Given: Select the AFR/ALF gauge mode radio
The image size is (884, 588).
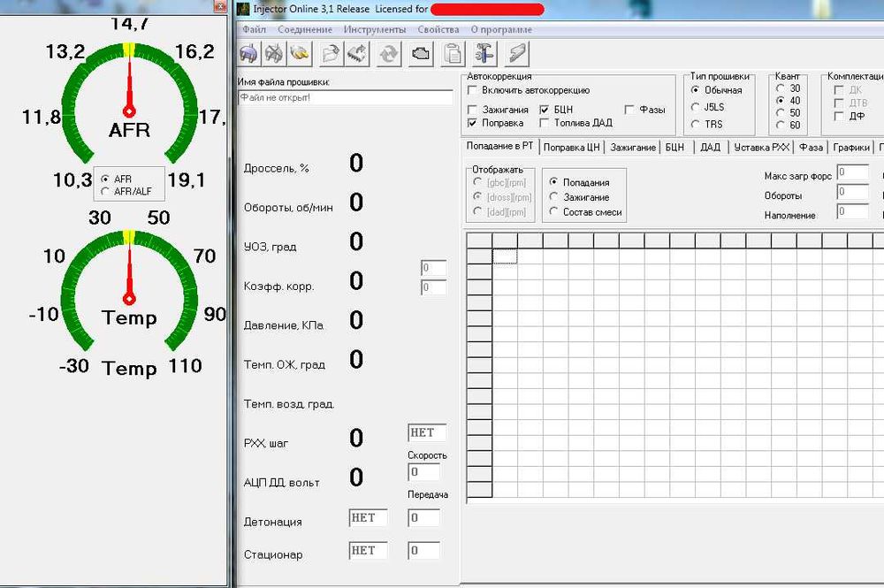Looking at the screenshot, I should pyautogui.click(x=105, y=192).
